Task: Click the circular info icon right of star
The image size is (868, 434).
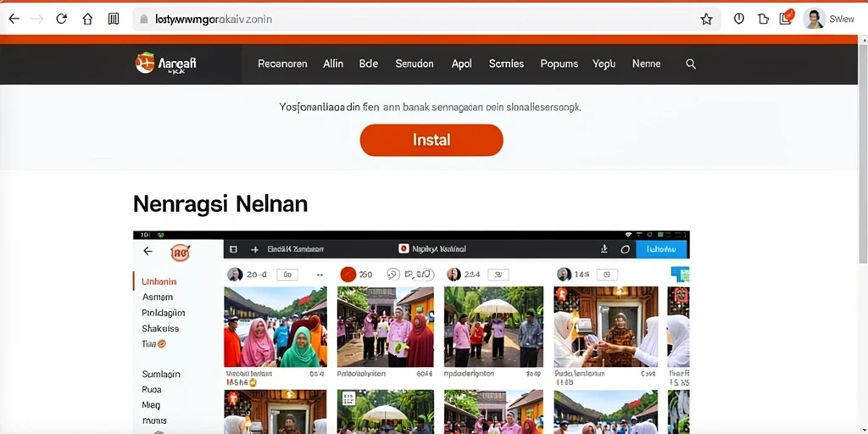Action: click(738, 19)
